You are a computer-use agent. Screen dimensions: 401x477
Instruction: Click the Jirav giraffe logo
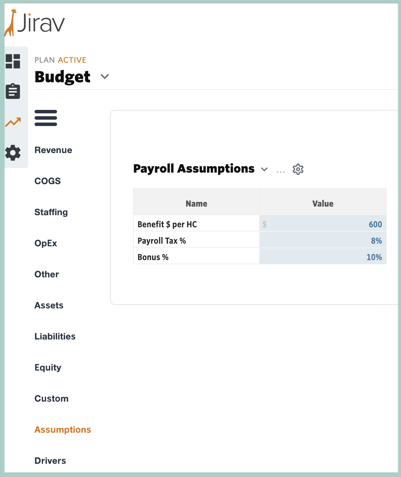(x=34, y=23)
